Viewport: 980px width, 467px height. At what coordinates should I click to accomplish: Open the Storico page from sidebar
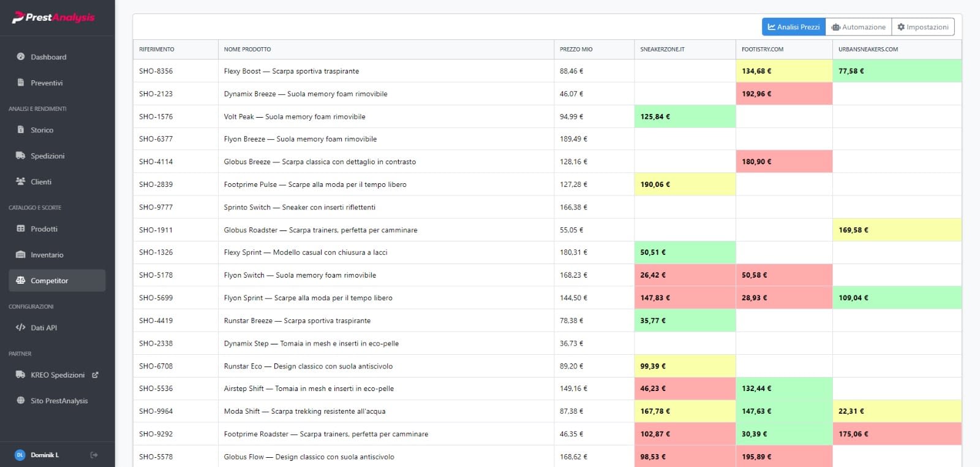[x=42, y=130]
